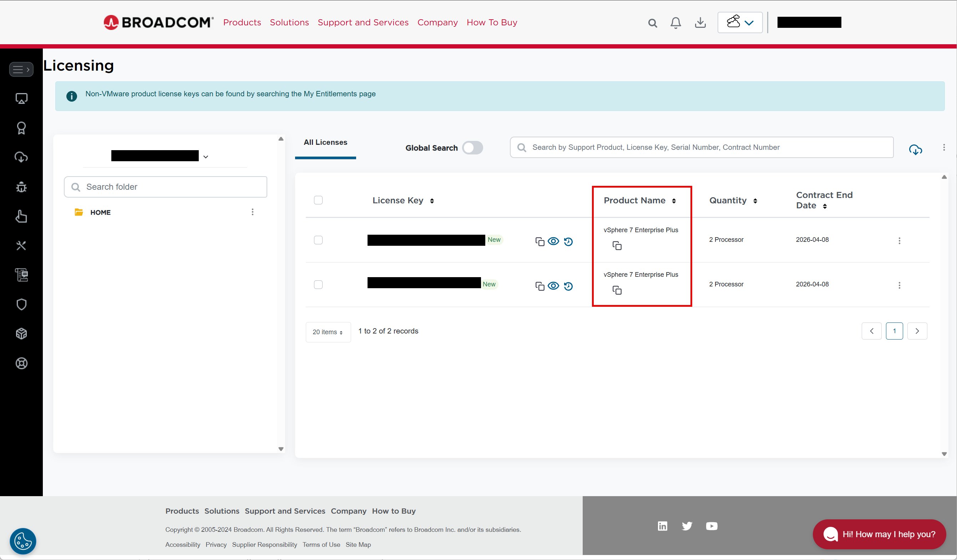The width and height of the screenshot is (957, 560).
Task: Open the award ribbon sidebar icon
Action: [x=21, y=128]
